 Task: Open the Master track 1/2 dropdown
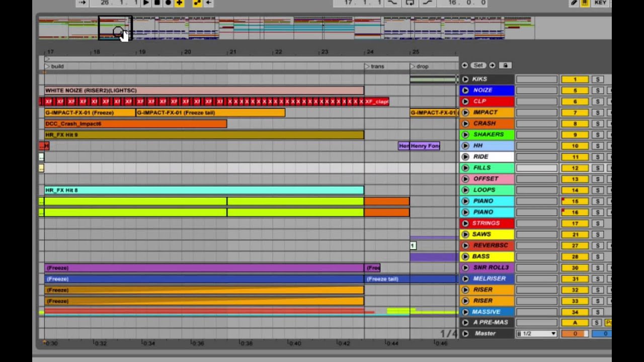point(537,334)
